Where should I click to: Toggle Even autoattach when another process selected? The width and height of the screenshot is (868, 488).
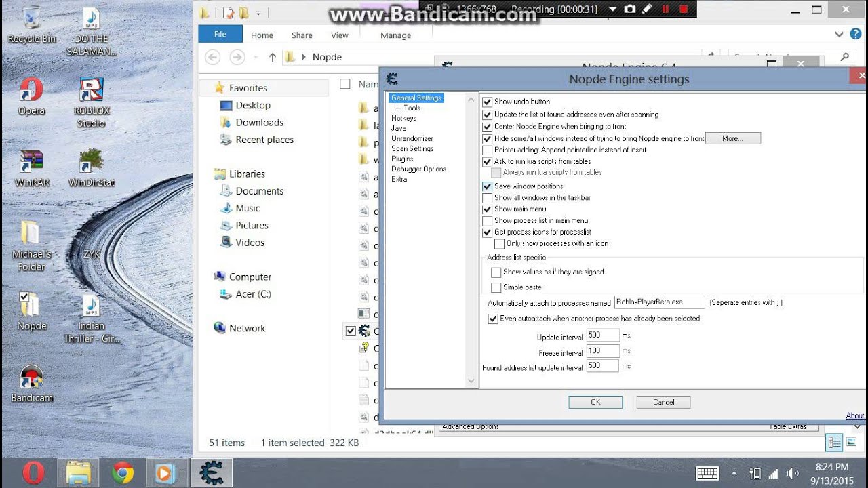pos(493,319)
